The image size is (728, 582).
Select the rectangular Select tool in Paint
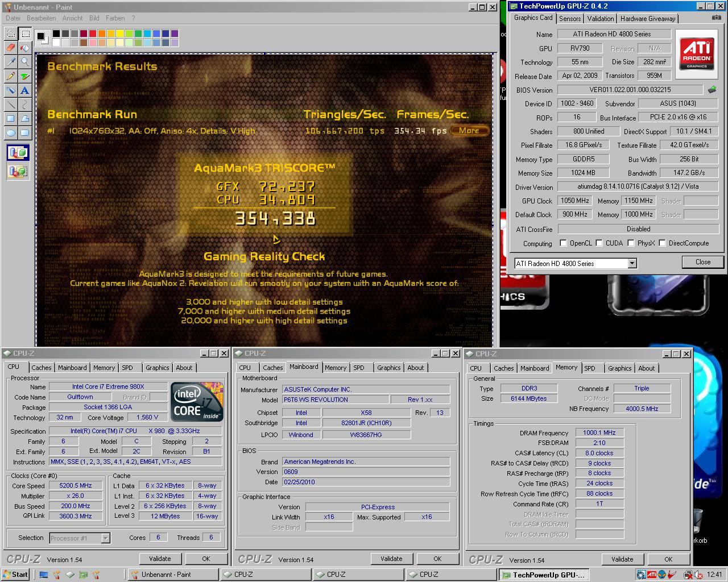(24, 34)
